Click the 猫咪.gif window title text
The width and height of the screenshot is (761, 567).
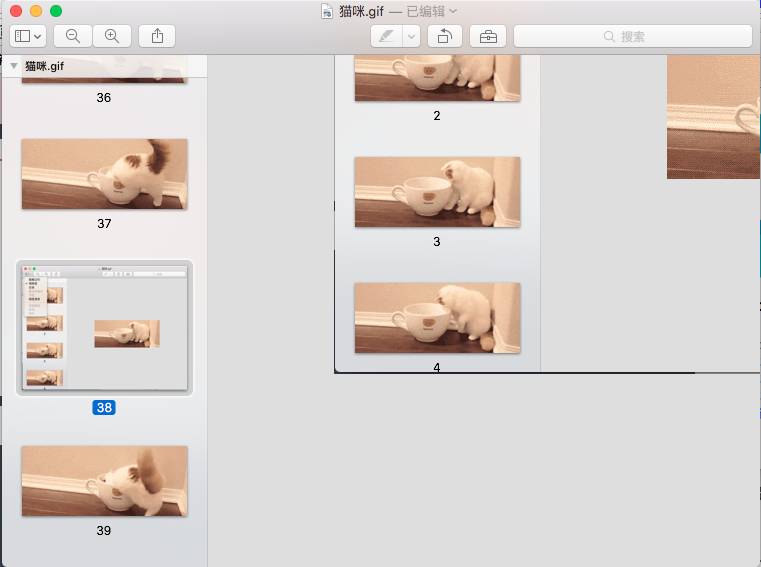pos(361,11)
